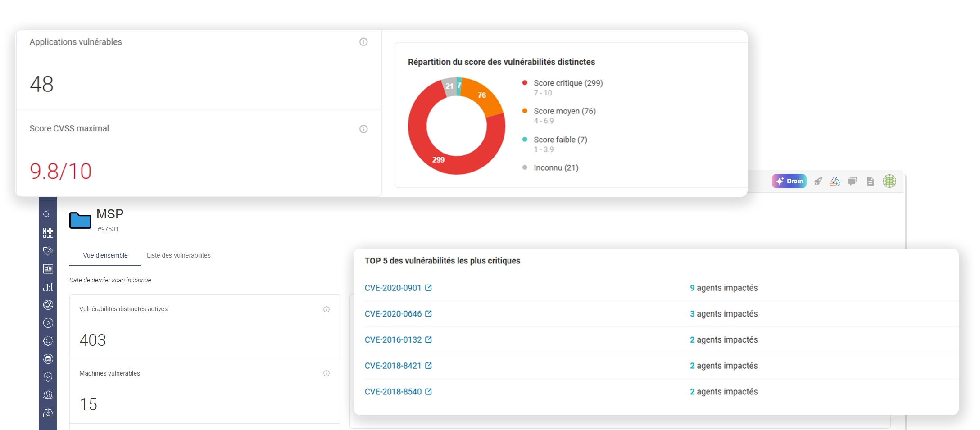Open the CVE-2016-0132 link
This screenshot has width=980, height=430.
[x=393, y=339]
